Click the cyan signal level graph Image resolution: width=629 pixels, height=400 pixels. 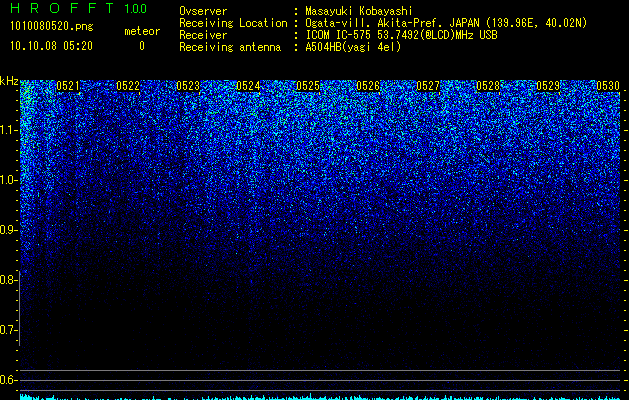320,397
